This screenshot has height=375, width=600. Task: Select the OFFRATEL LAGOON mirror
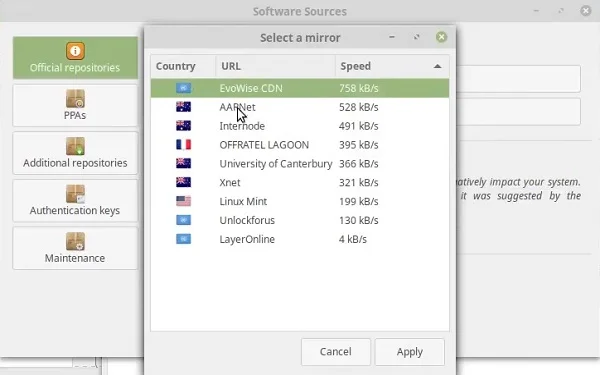(300, 145)
